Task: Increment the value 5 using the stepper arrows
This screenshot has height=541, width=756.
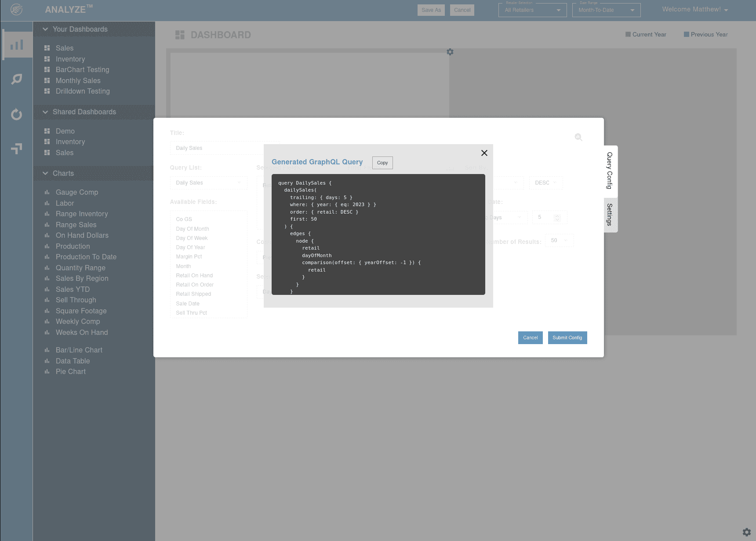Action: pyautogui.click(x=557, y=215)
